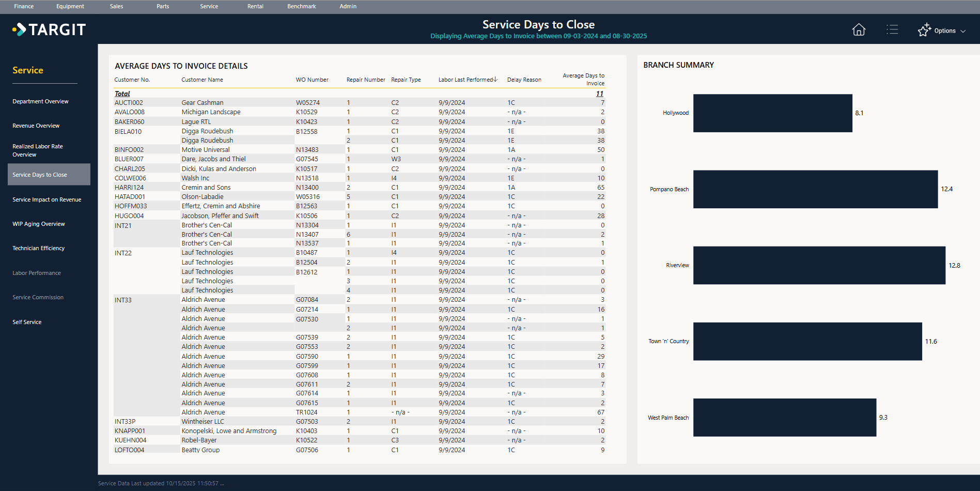Image resolution: width=980 pixels, height=491 pixels.
Task: Select Self Service in the sidebar
Action: (27, 321)
